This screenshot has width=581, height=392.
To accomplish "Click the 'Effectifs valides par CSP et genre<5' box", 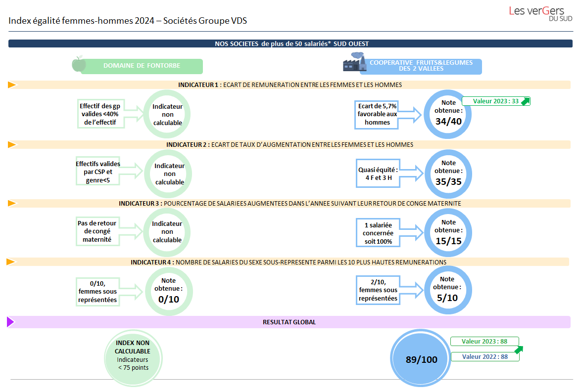I will (x=98, y=171).
